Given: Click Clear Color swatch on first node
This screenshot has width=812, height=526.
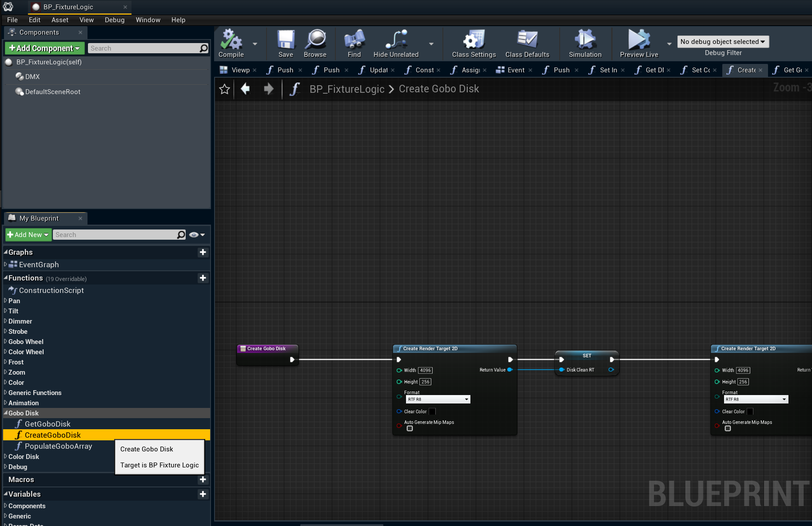Looking at the screenshot, I should tap(432, 411).
